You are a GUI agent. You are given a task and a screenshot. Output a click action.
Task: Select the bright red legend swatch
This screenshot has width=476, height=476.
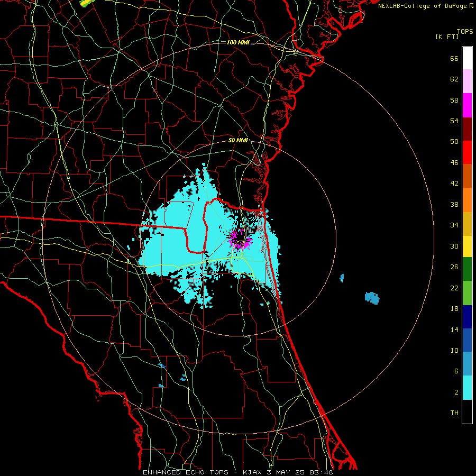(467, 152)
